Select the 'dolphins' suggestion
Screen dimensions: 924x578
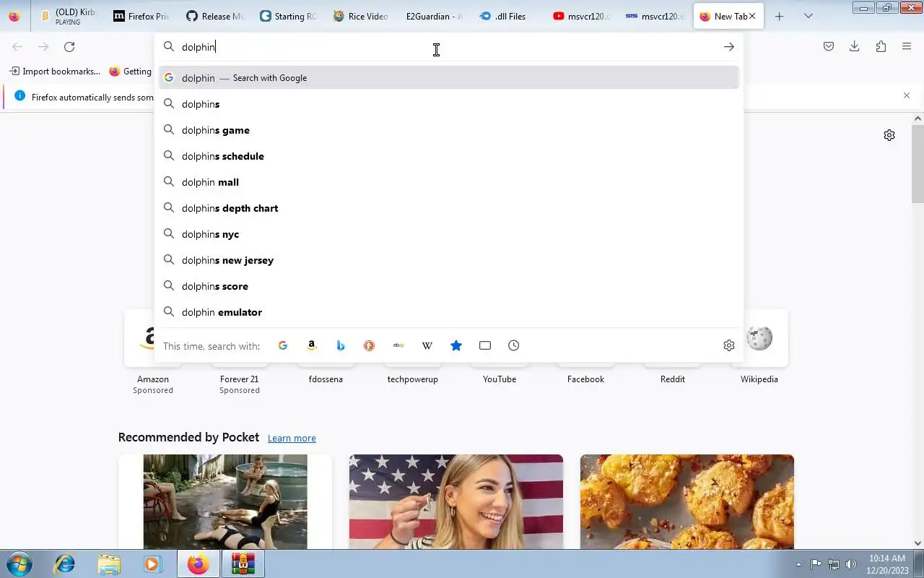[449, 104]
